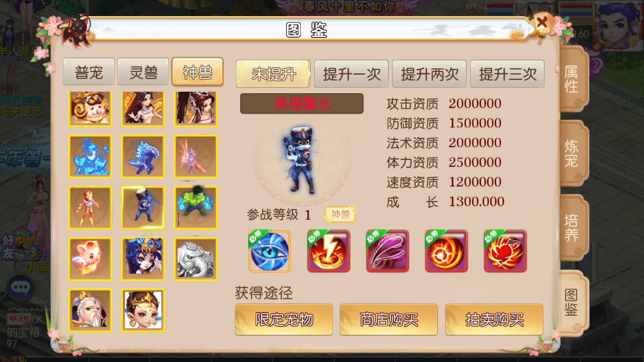Open the 属性 side tab
The height and width of the screenshot is (362, 644).
click(572, 79)
